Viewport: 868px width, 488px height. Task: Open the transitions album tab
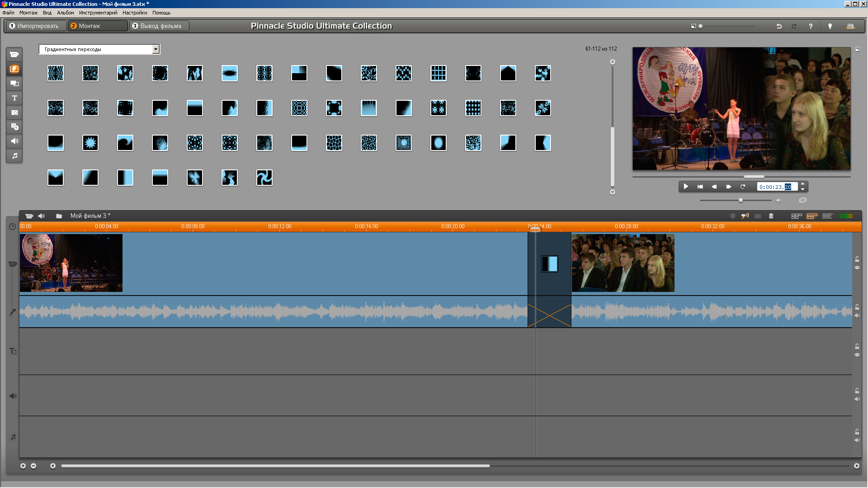14,69
